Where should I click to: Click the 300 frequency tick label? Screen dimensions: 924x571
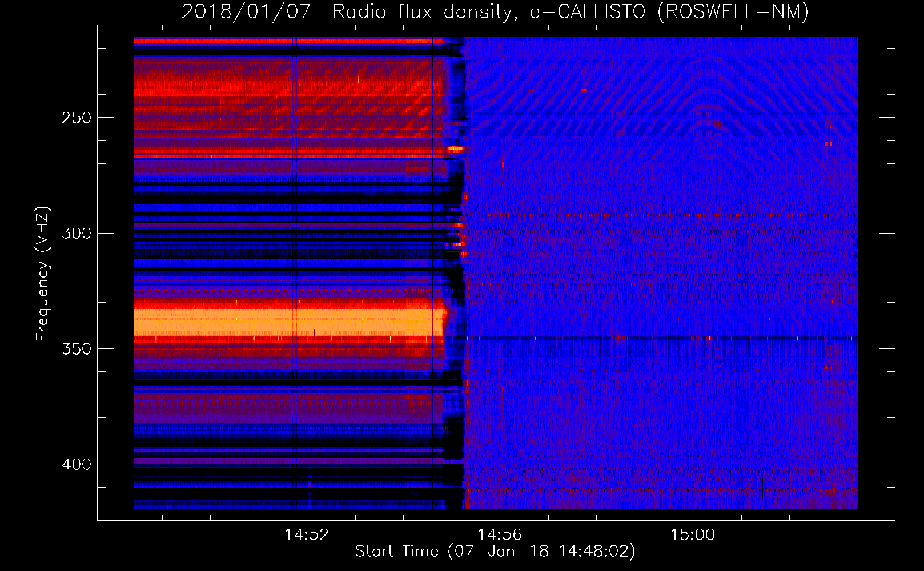tap(77, 233)
